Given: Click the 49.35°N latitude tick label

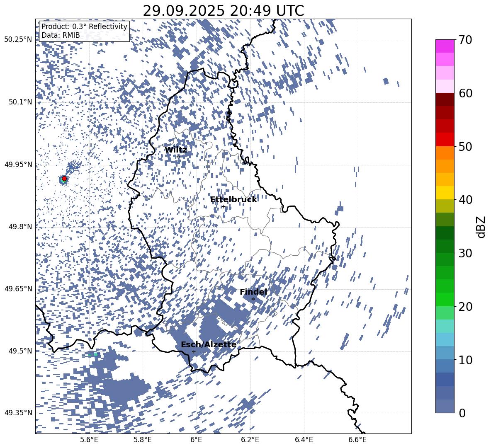Looking at the screenshot, I should click(x=18, y=413).
